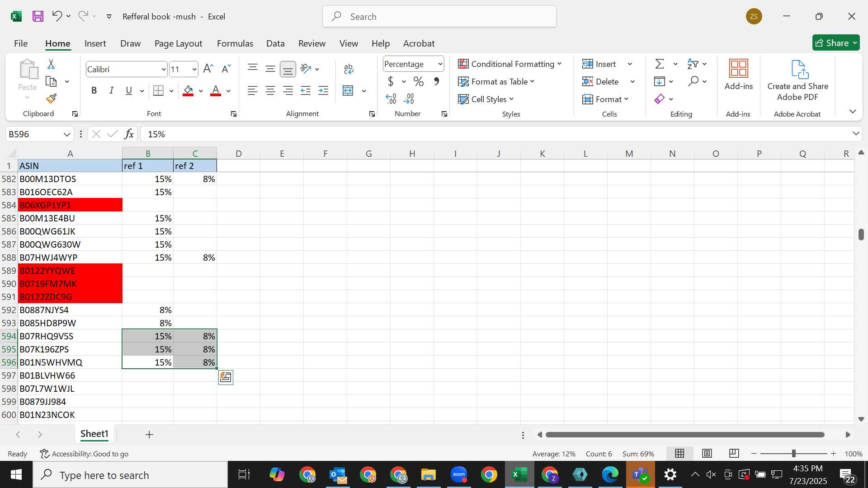Expand Cell Styles menu
This screenshot has width=868, height=488.
click(x=486, y=99)
